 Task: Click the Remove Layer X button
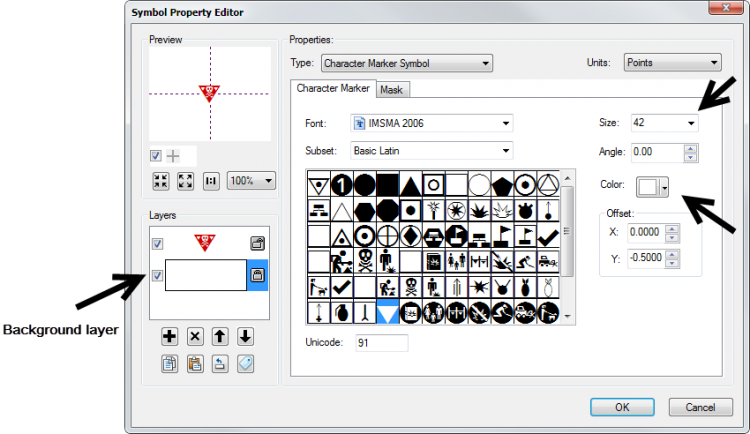pos(195,337)
